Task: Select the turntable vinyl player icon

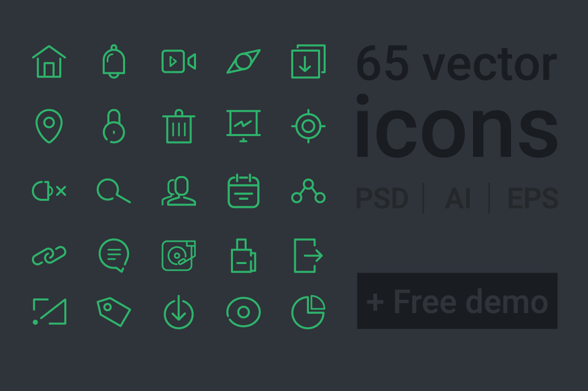Action: [179, 255]
